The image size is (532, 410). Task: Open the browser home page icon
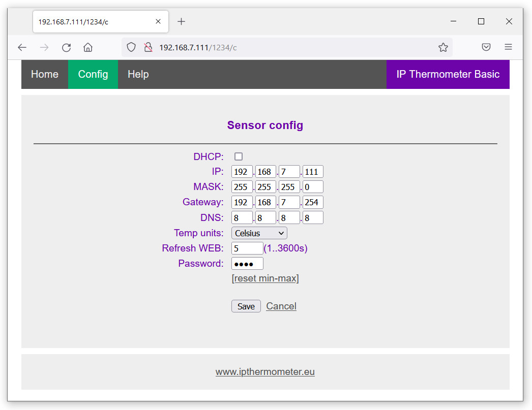tap(88, 47)
